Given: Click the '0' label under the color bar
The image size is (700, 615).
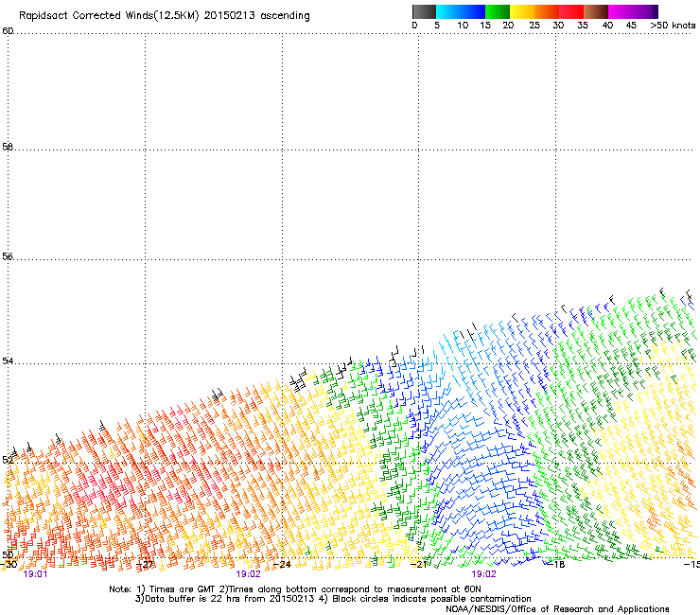Looking at the screenshot, I should (414, 26).
